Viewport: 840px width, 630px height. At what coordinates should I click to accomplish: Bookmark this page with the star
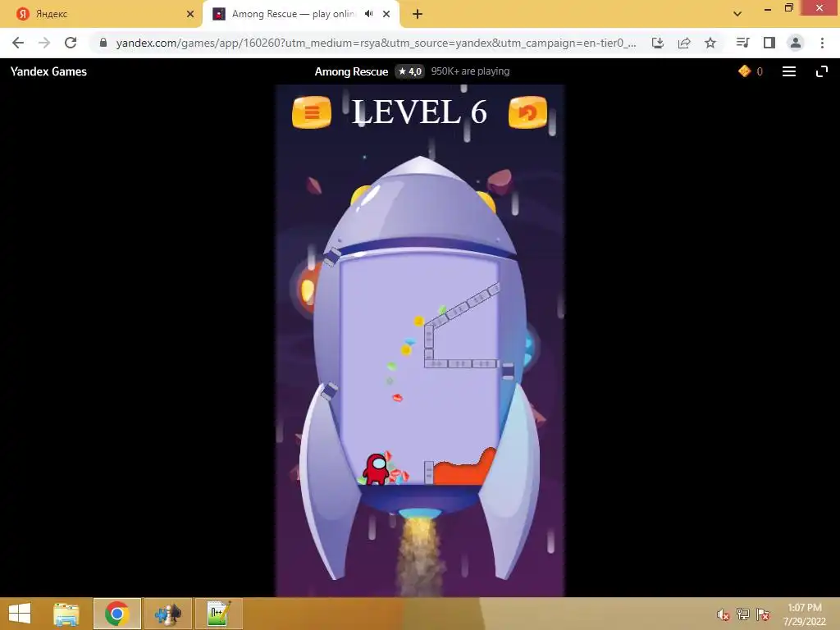[710, 43]
